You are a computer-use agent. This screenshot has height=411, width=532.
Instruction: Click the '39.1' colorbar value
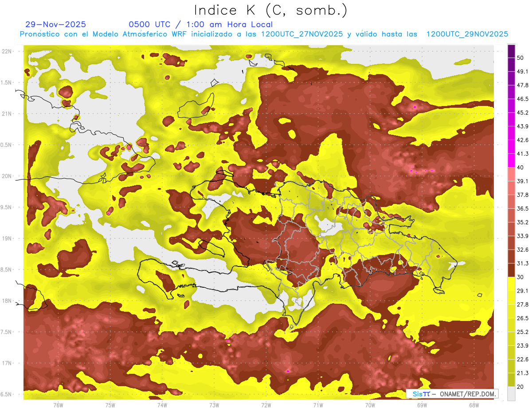523,181
